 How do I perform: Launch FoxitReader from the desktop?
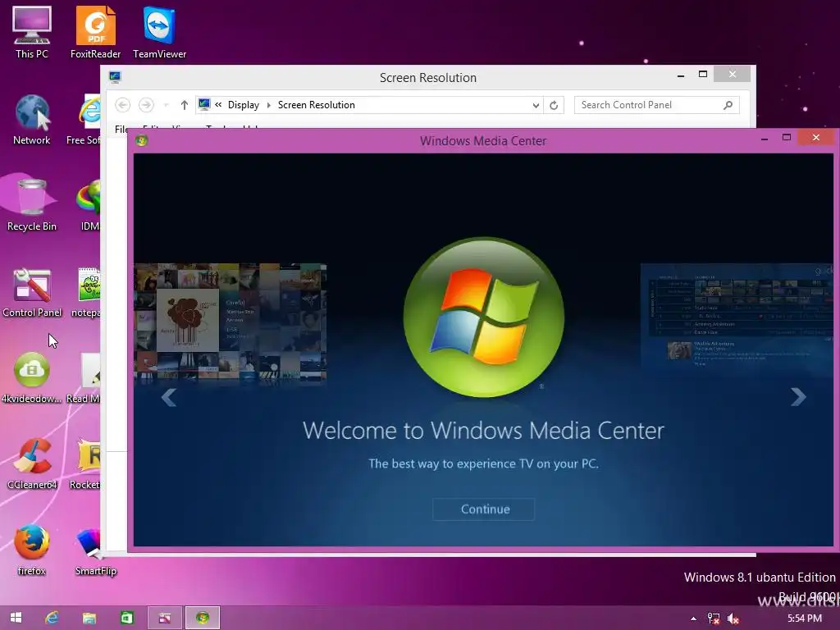(95, 32)
